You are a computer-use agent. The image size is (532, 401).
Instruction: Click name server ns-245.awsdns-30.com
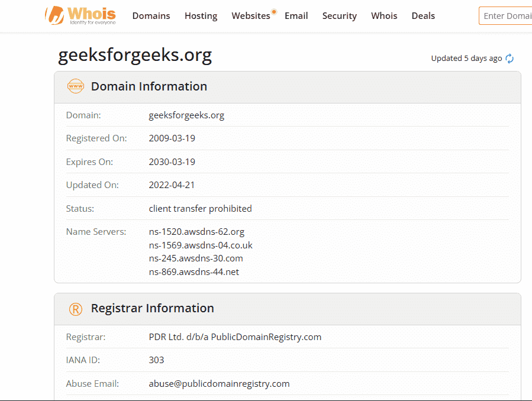196,258
